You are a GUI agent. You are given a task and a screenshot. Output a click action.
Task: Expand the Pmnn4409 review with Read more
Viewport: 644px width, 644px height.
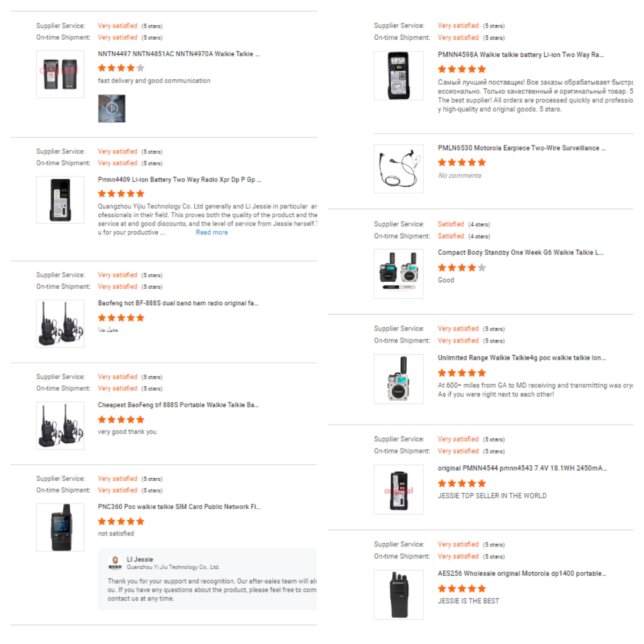212,232
